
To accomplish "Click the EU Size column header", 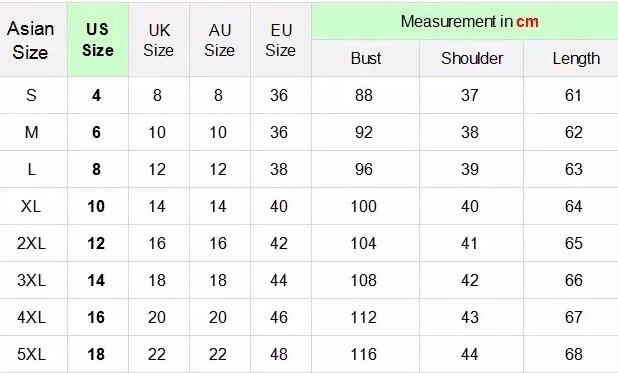I will click(x=281, y=39).
